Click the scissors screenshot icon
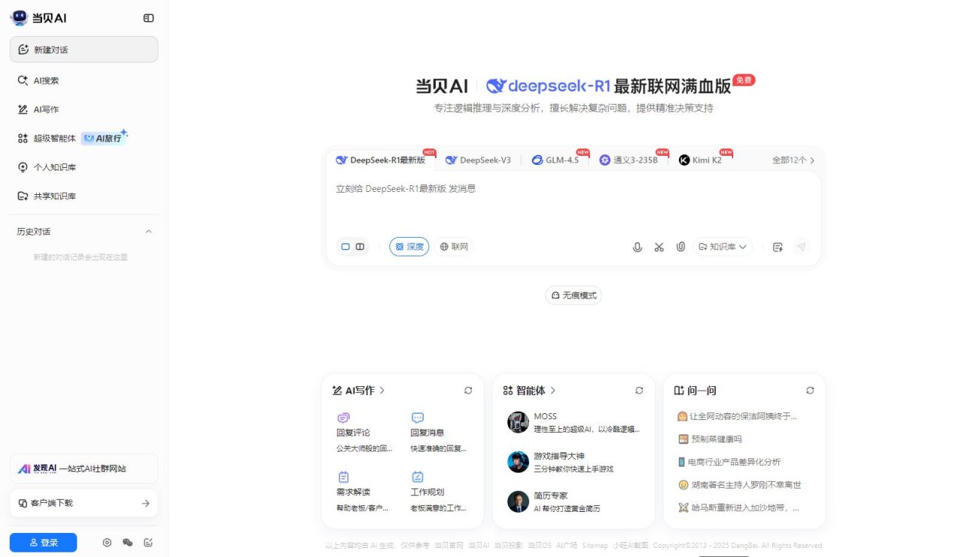The height and width of the screenshot is (557, 980). [659, 247]
